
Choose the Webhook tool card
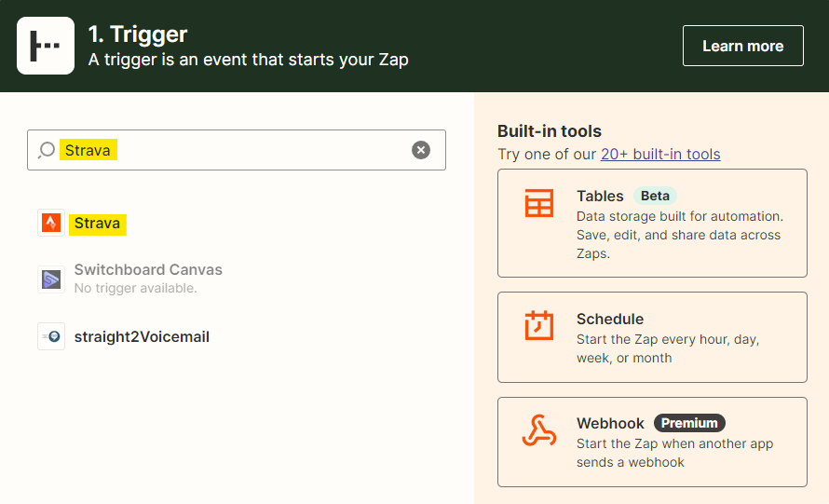tap(652, 443)
